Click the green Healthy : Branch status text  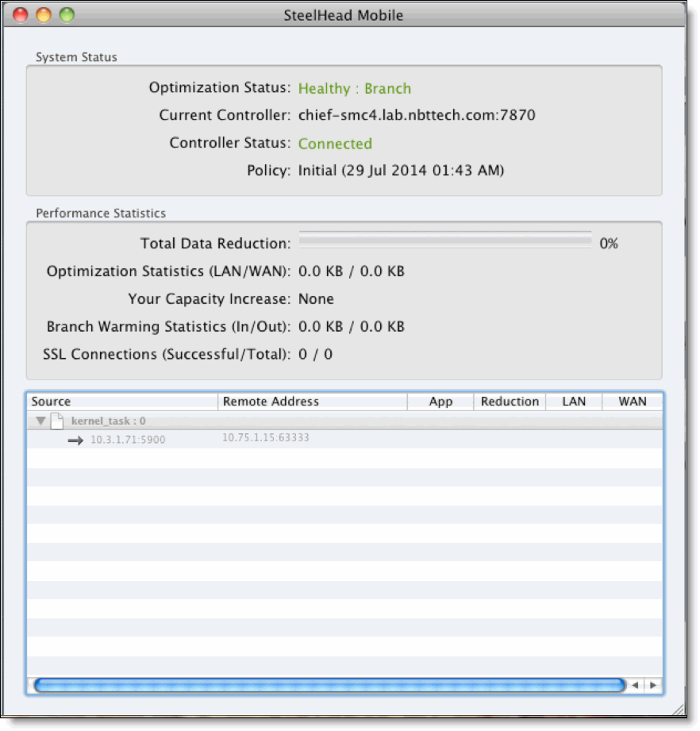point(354,88)
